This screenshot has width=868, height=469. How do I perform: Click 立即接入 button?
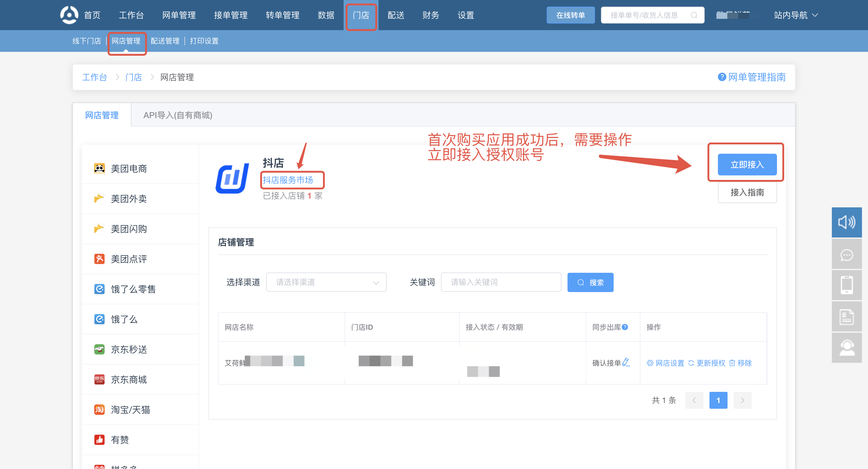coord(747,164)
